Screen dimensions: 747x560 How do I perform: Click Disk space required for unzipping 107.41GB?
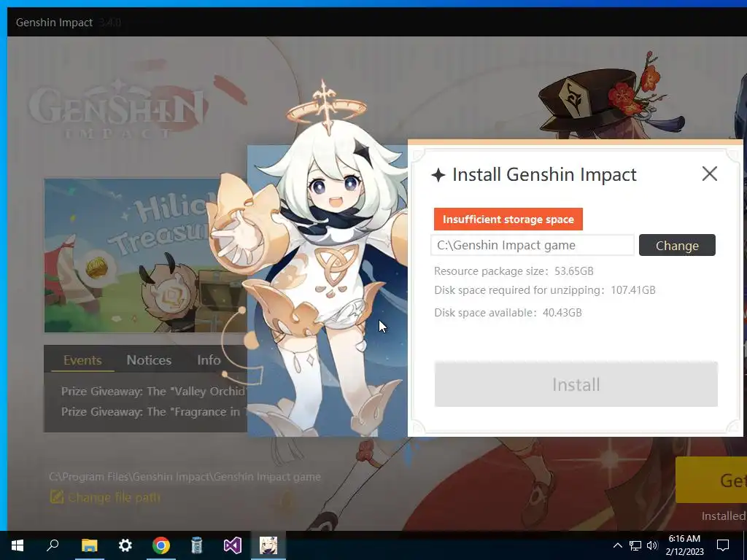click(x=544, y=290)
